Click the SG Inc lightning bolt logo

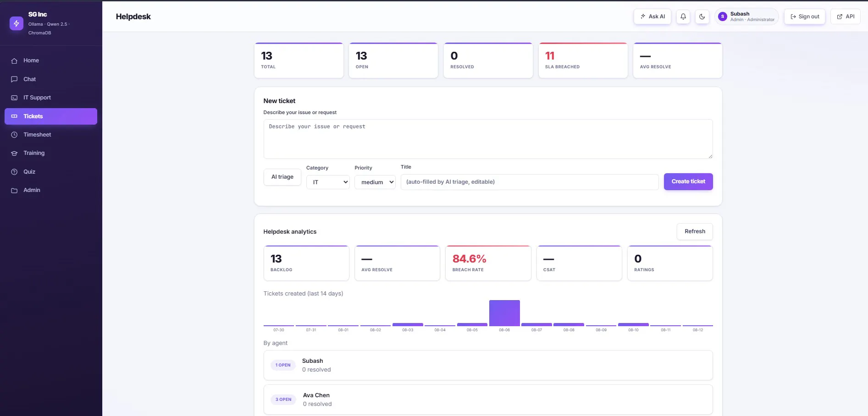pos(17,23)
